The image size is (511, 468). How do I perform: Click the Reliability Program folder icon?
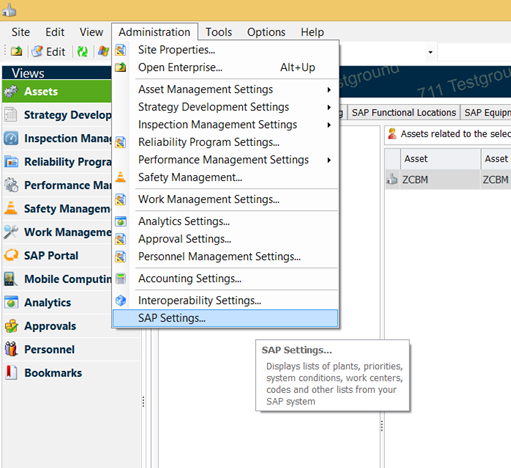point(11,162)
